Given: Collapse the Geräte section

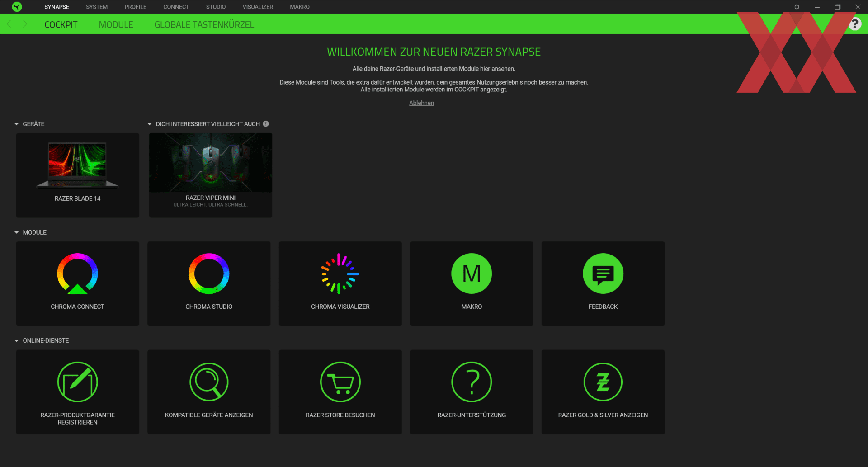Looking at the screenshot, I should [x=16, y=124].
